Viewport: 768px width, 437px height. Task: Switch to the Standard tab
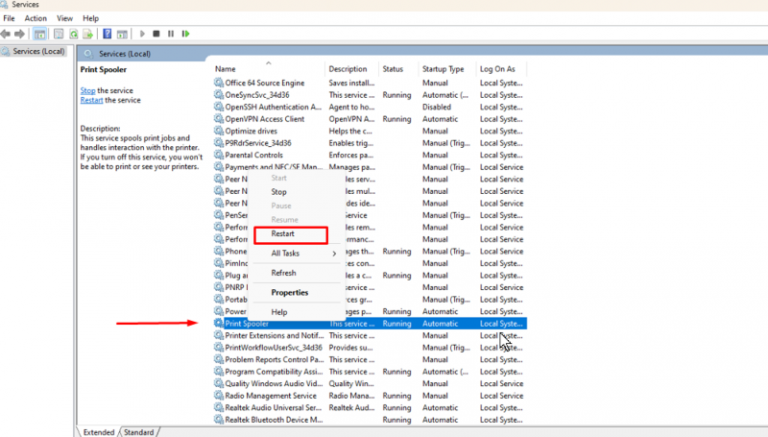point(139,432)
